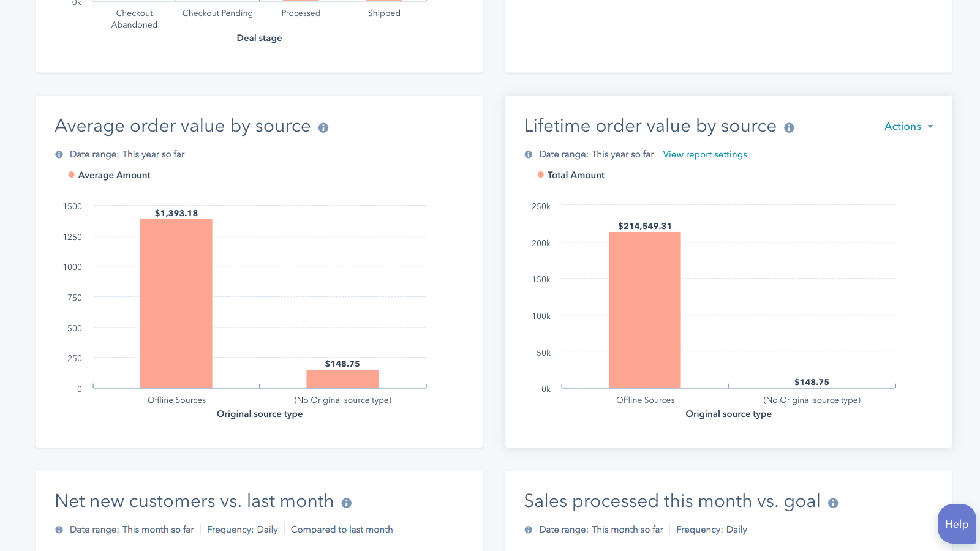Screen dimensions: 980x551
Task: Click the info icon near Net new customers date range
Action: tap(59, 530)
